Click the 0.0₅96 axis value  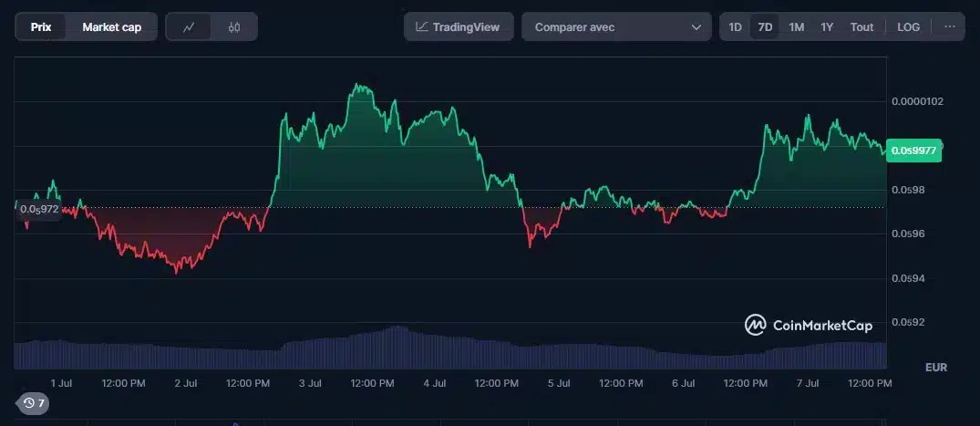point(908,234)
